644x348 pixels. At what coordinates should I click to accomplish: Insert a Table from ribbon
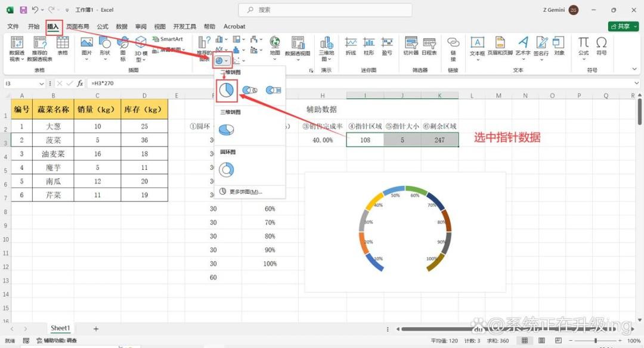pos(63,46)
